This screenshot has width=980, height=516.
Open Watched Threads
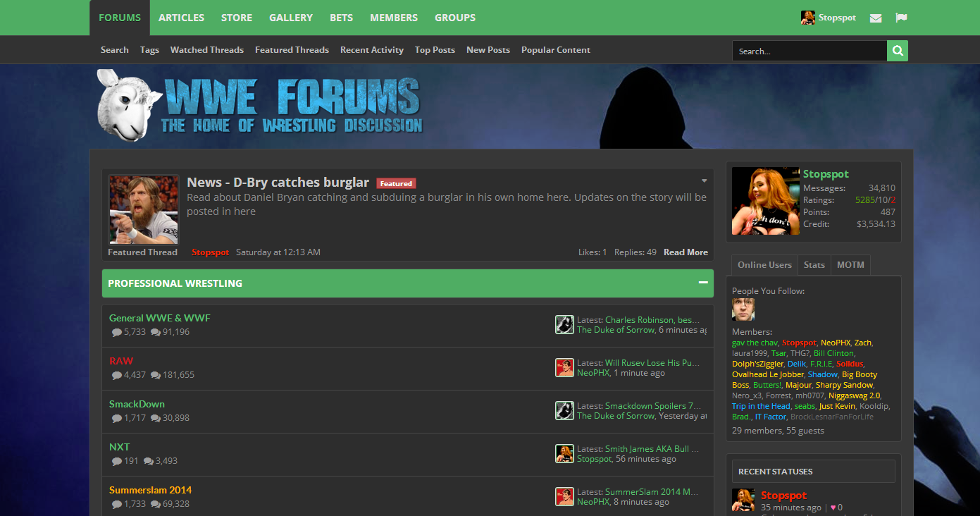207,50
